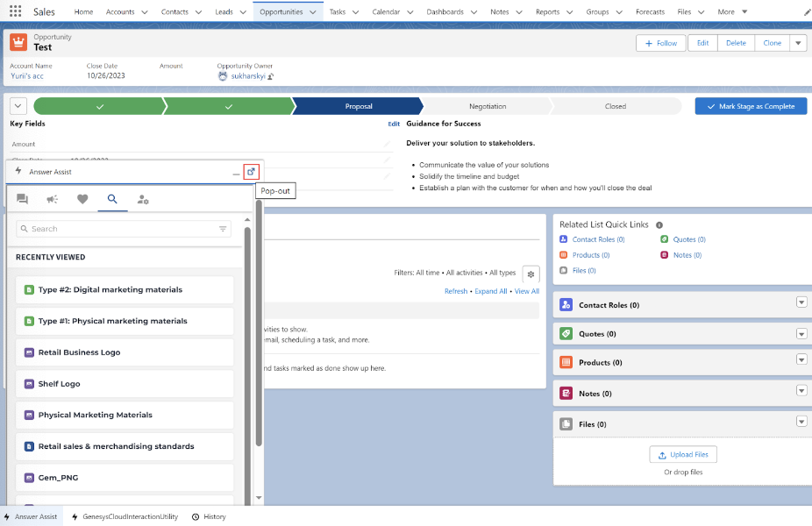Open GenesysCloudInteractionUtility utility item
This screenshot has height=526, width=812.
[125, 516]
